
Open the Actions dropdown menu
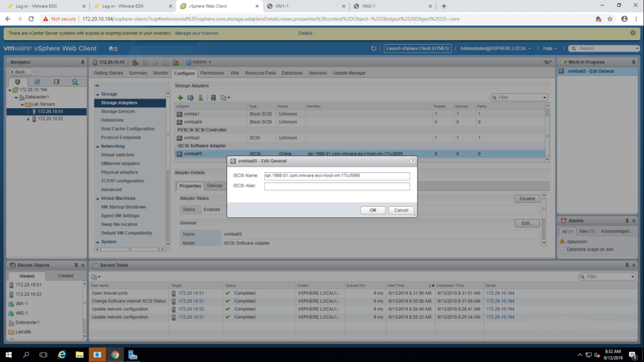(x=199, y=62)
